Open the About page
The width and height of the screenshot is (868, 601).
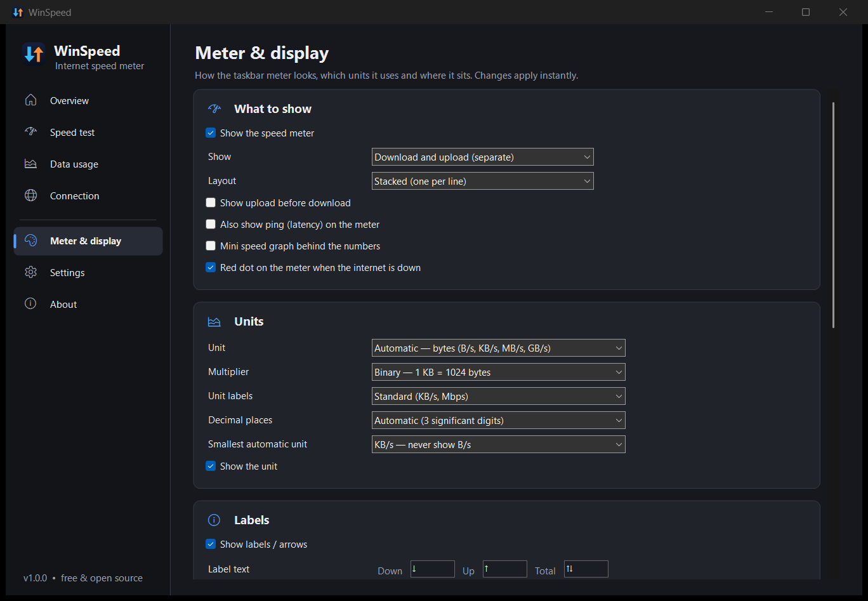88,304
